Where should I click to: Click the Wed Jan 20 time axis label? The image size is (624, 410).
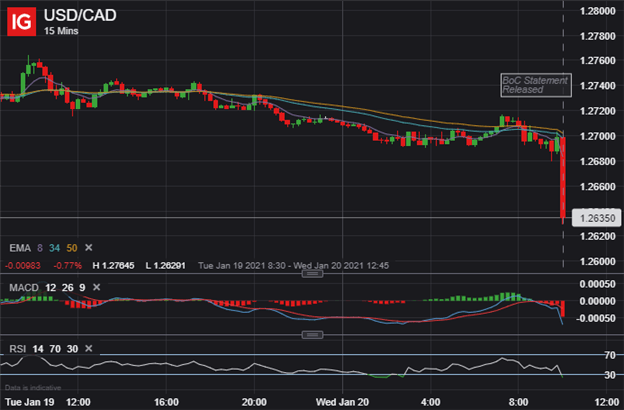[x=342, y=402]
